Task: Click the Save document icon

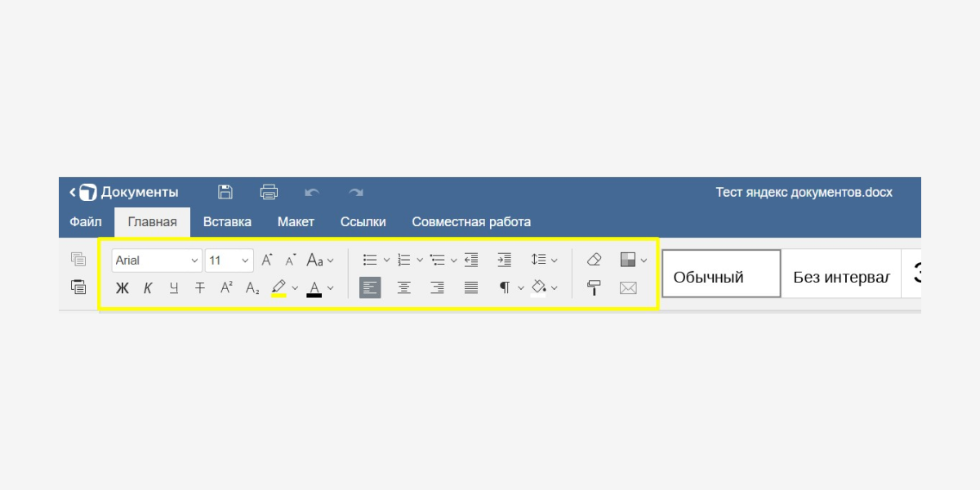Action: pyautogui.click(x=225, y=192)
